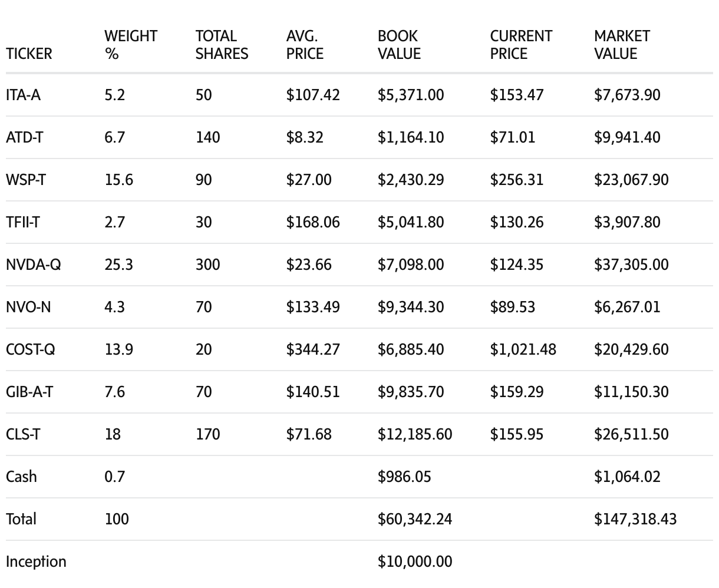Click the WEIGHT % column header
The height and width of the screenshot is (588, 719).
click(131, 45)
